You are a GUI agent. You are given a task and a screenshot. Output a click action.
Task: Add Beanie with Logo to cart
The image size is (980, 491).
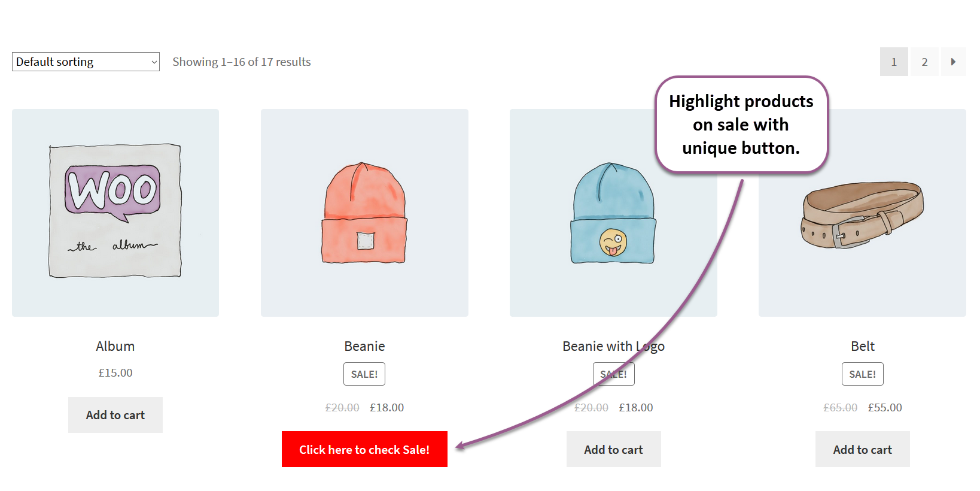[x=613, y=449]
